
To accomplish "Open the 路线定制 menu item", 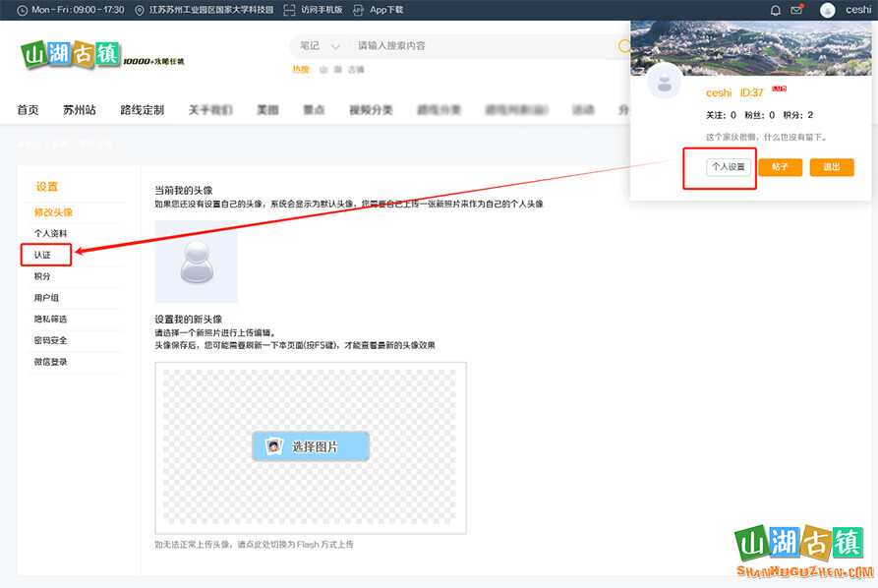I will pyautogui.click(x=144, y=110).
